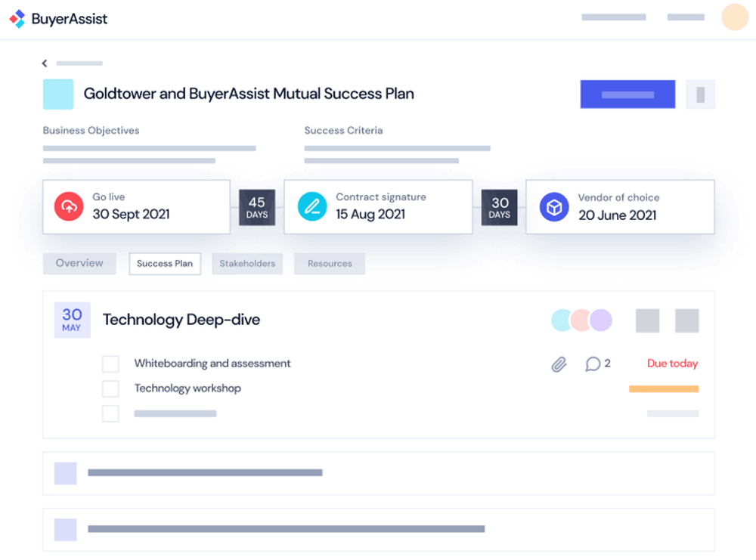Click the cyan stakeholder avatar
Screen dimensions: 756x560
coord(562,320)
